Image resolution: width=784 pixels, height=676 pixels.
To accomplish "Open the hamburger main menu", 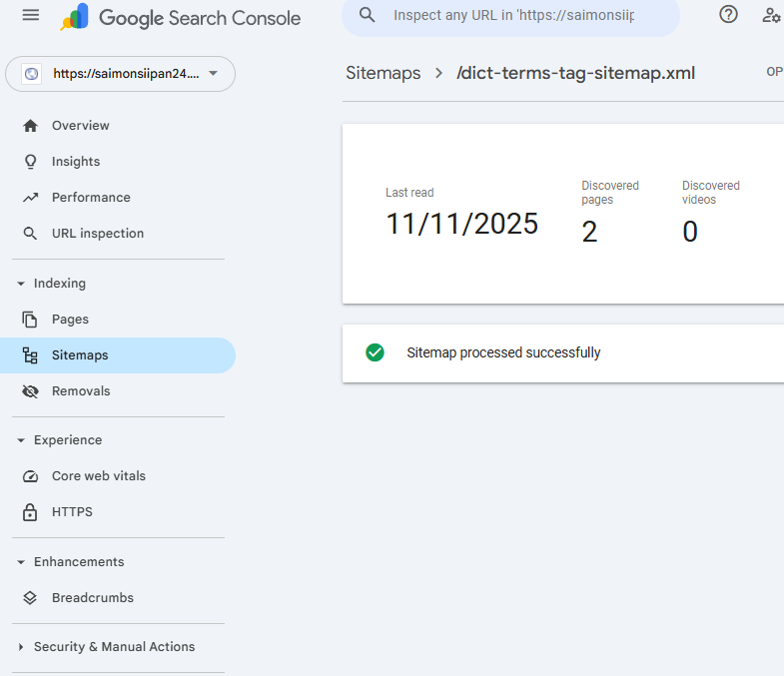I will coord(31,16).
